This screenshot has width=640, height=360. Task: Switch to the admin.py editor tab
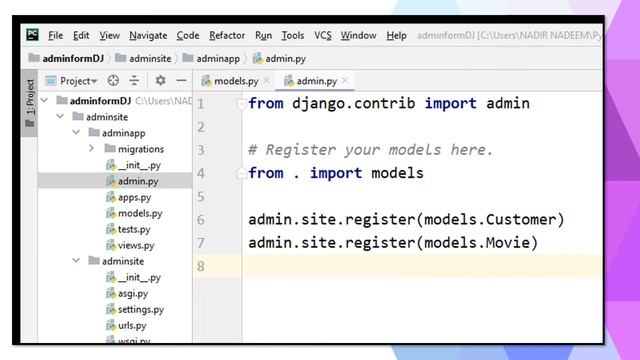tap(316, 81)
